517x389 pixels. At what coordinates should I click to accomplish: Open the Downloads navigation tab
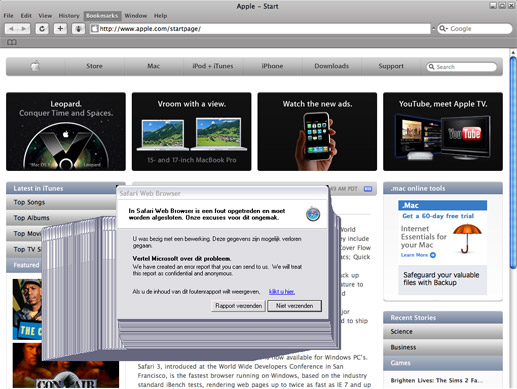coord(331,66)
